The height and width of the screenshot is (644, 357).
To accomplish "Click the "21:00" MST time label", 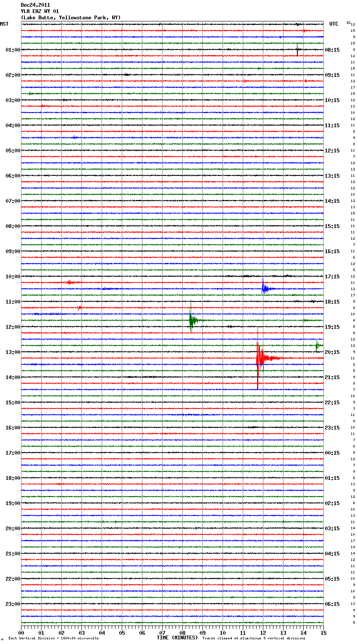I will [x=13, y=554].
